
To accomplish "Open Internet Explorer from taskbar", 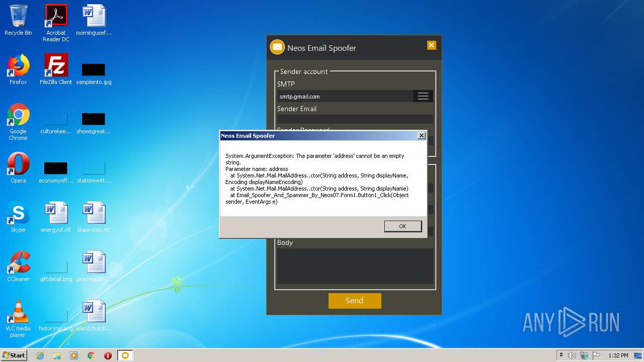I will tap(40, 355).
